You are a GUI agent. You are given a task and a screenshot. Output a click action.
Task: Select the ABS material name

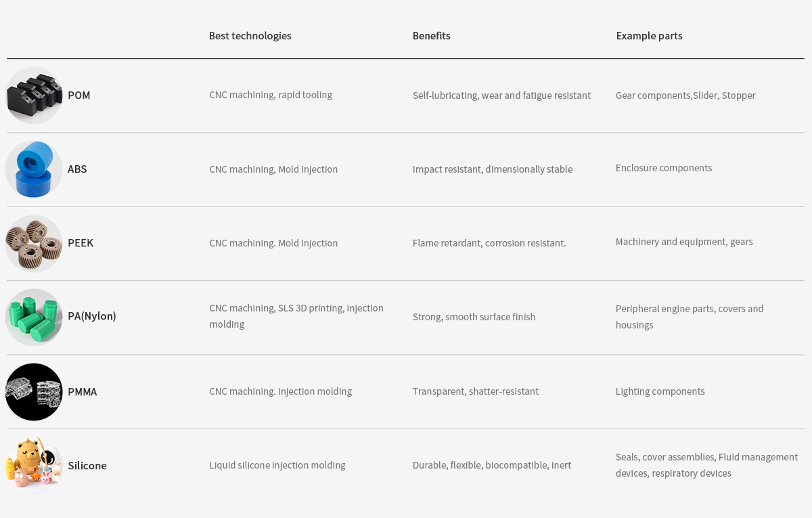pos(77,169)
